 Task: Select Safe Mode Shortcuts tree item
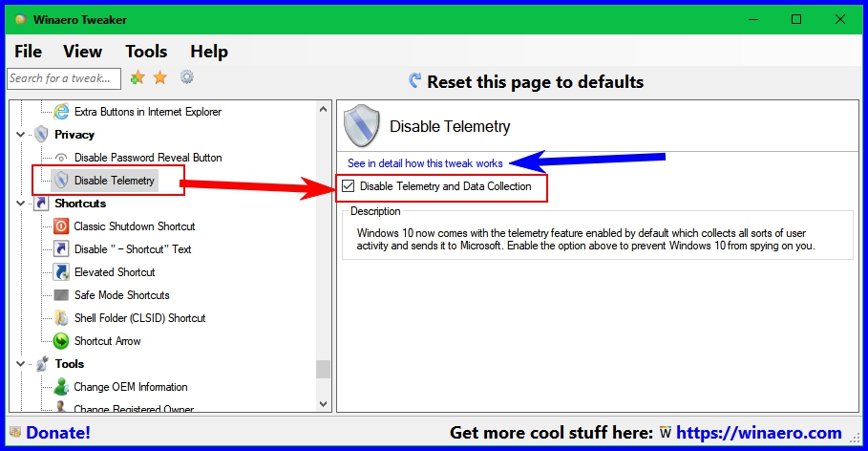(x=122, y=295)
